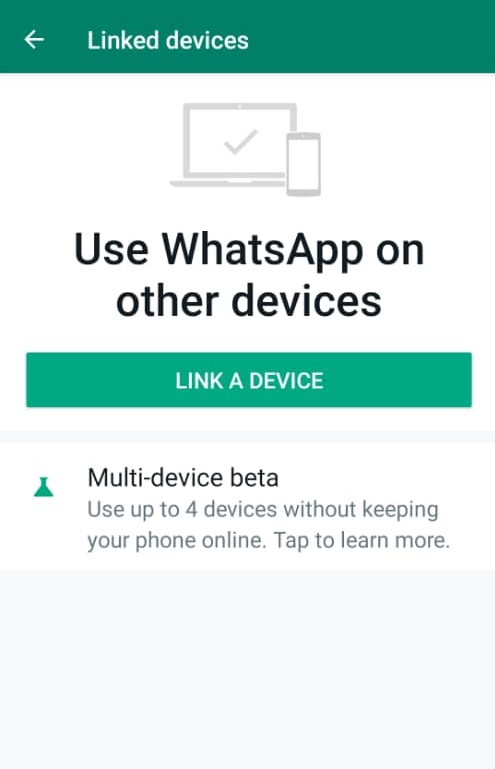Tap the 'Tap to learn more' text
Viewport: 495px width, 769px height.
click(x=362, y=540)
